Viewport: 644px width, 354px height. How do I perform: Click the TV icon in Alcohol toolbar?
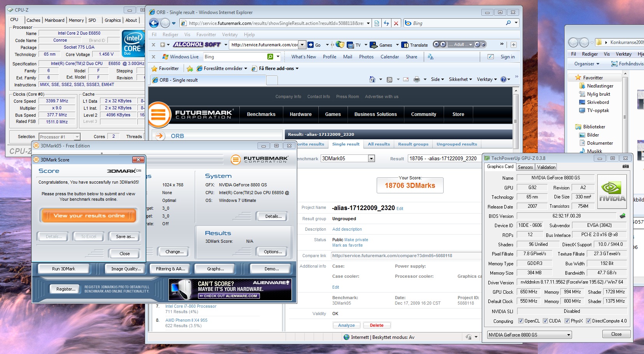pos(350,45)
